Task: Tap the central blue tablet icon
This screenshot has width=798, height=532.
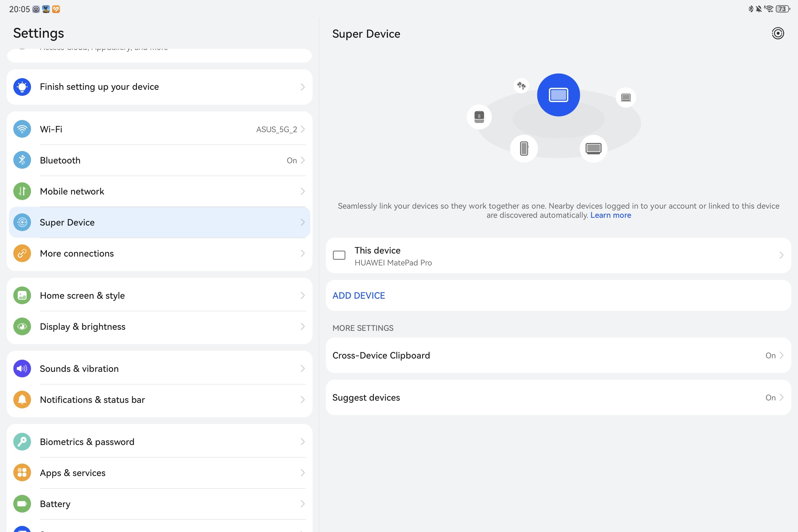Action: click(x=558, y=95)
